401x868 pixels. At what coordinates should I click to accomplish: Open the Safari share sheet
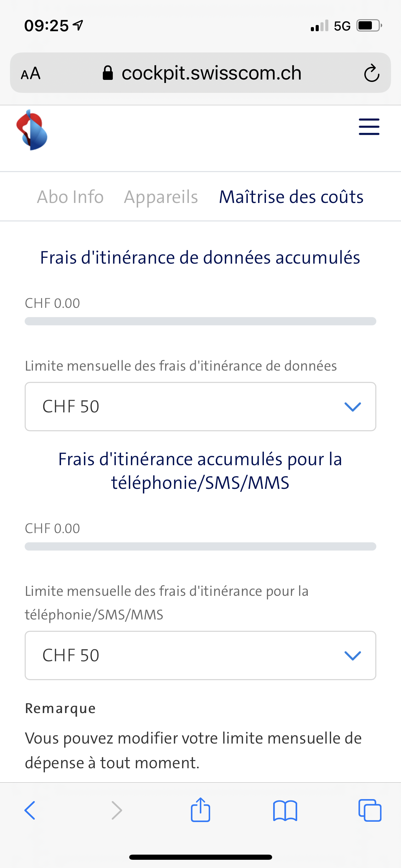click(x=200, y=810)
